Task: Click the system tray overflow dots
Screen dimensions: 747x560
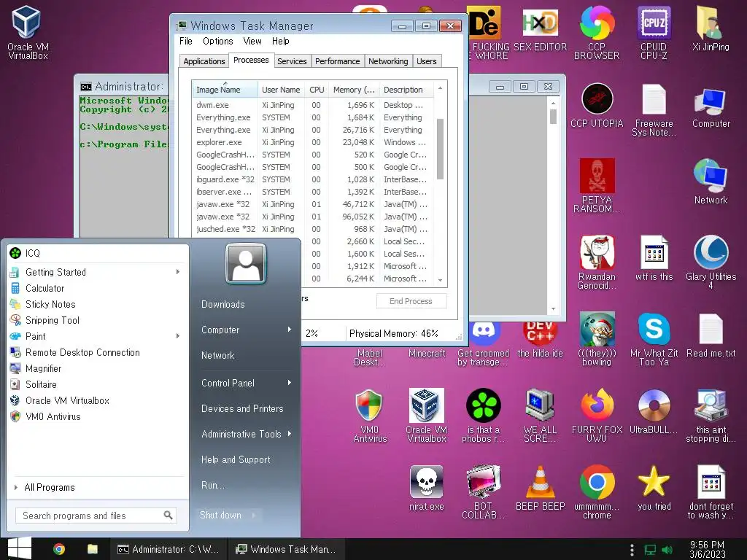Action: tap(632, 550)
